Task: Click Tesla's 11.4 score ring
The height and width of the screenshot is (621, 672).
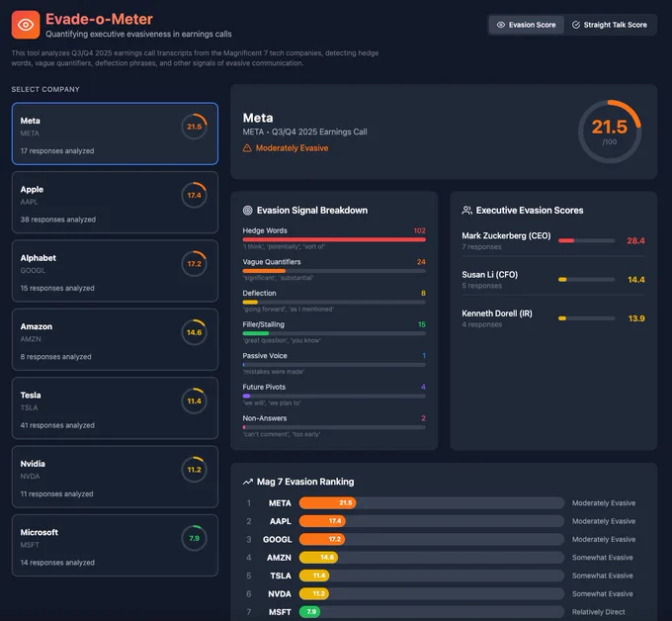Action: click(194, 401)
